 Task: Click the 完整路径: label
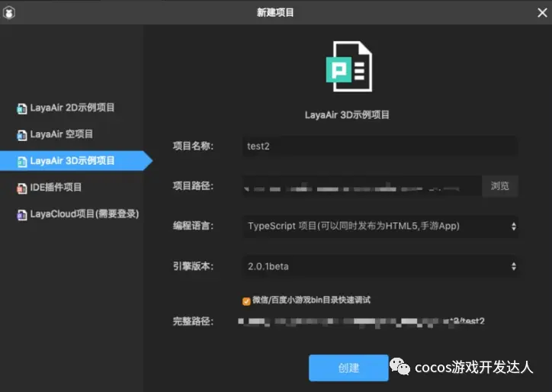193,321
